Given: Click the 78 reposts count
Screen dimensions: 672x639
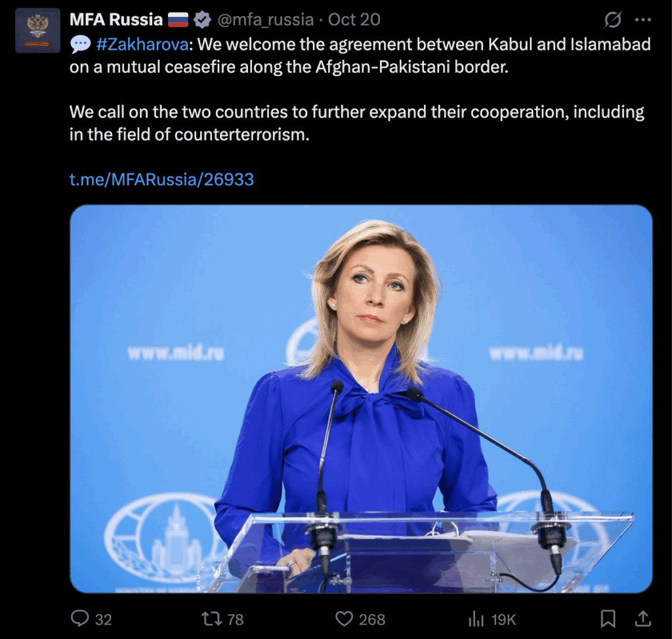Looking at the screenshot, I should (x=235, y=620).
